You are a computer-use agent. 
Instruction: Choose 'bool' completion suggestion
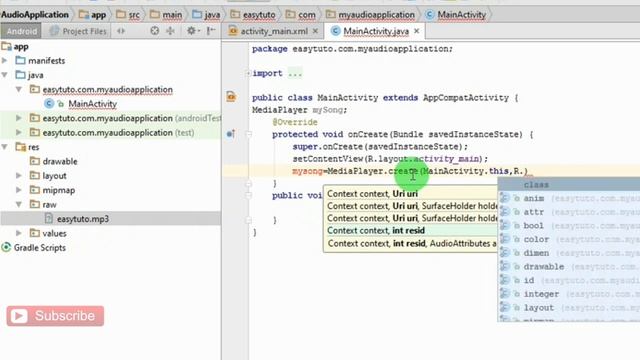coord(569,226)
